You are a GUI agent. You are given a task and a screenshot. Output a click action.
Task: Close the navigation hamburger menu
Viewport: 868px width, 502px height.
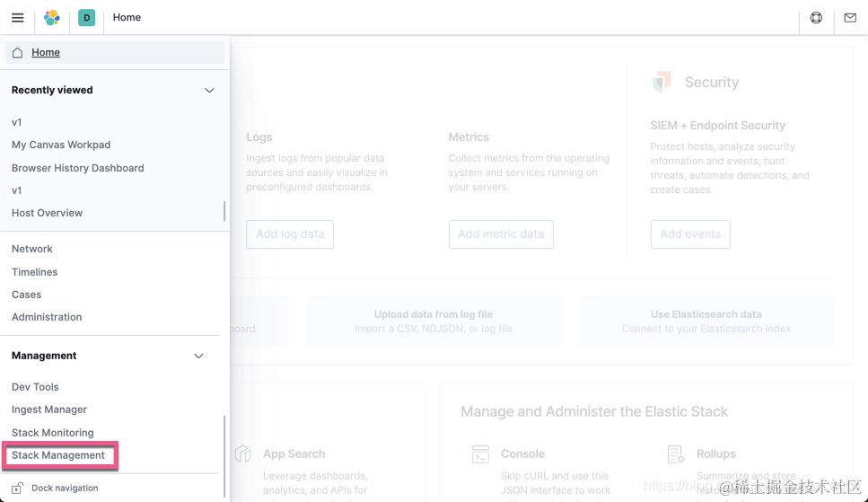point(18,18)
